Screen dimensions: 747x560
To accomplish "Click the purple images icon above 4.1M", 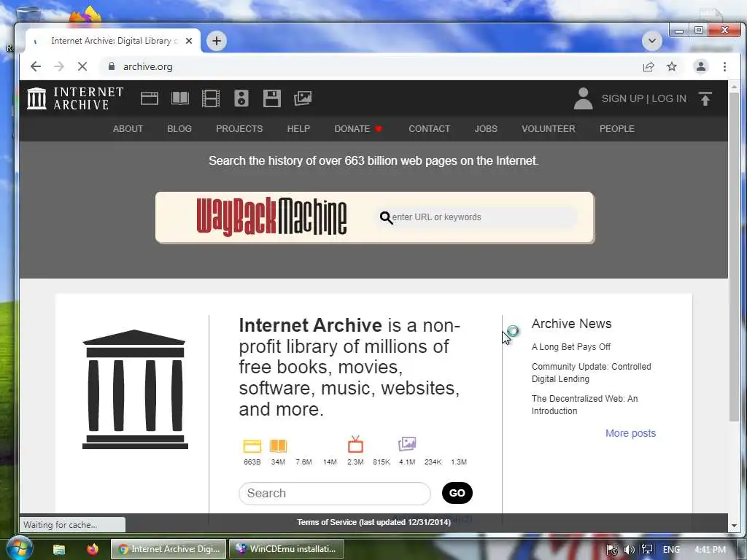I will [407, 444].
